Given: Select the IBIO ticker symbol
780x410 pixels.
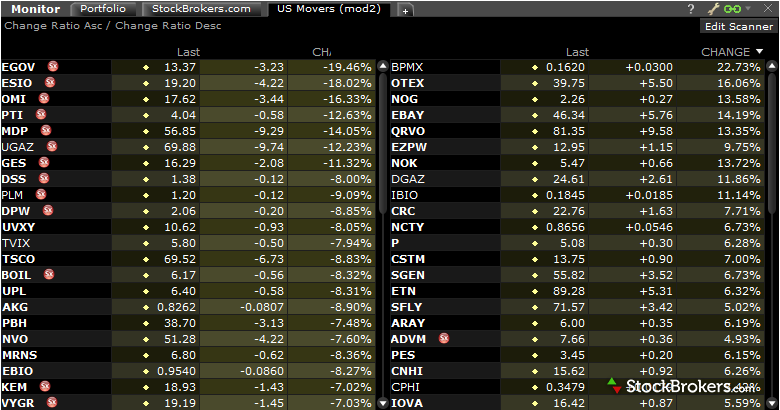Looking at the screenshot, I should tap(404, 194).
